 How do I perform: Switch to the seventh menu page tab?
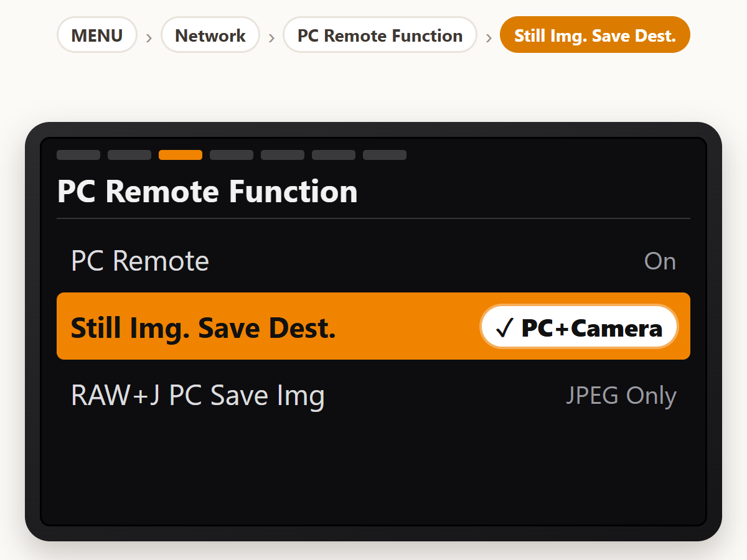point(385,155)
